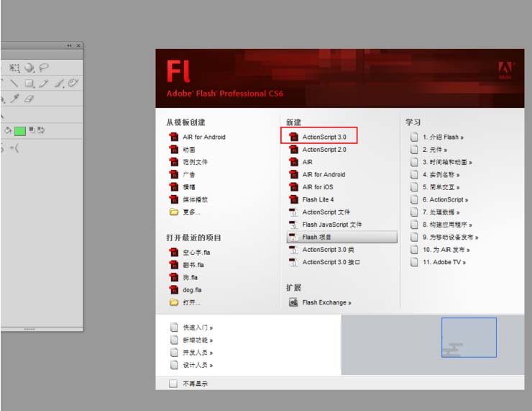Click the Adobe logo in the banner
Image resolution: width=532 pixels, height=411 pixels.
pyautogui.click(x=505, y=71)
